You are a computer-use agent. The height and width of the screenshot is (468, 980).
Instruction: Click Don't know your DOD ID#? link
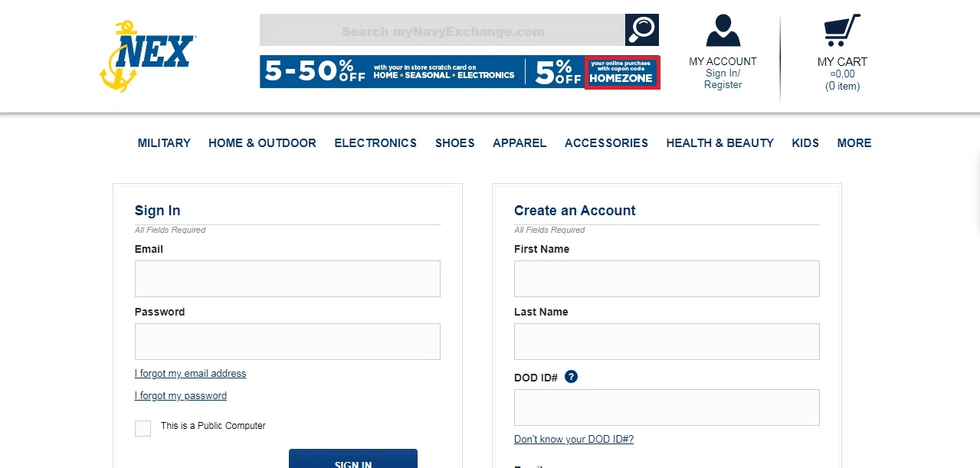pyautogui.click(x=574, y=440)
